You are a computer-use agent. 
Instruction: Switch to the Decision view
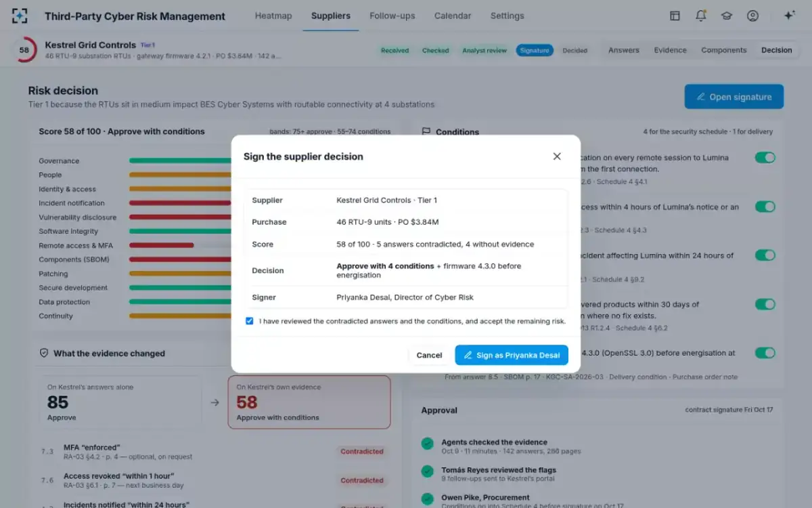tap(776, 50)
